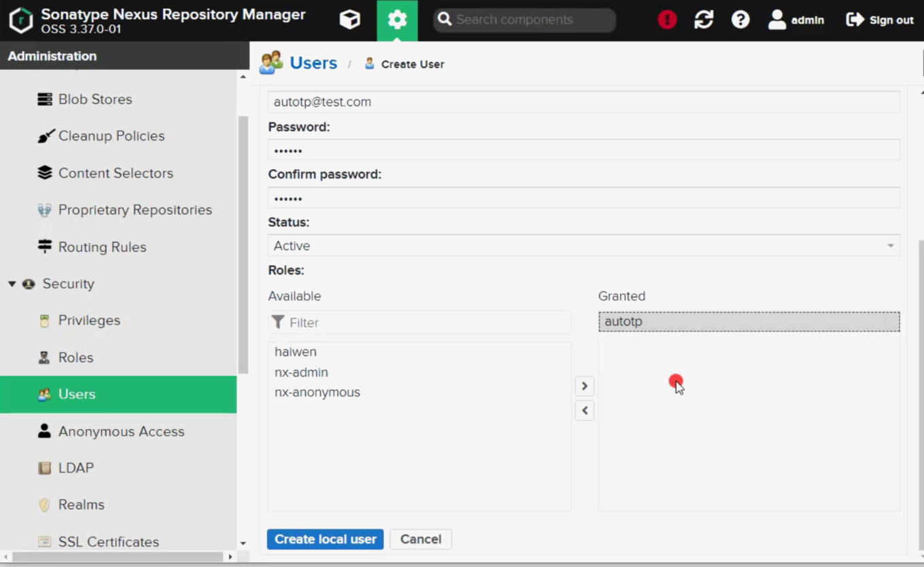Open the help question mark icon
This screenshot has height=567, width=924.
pyautogui.click(x=741, y=20)
